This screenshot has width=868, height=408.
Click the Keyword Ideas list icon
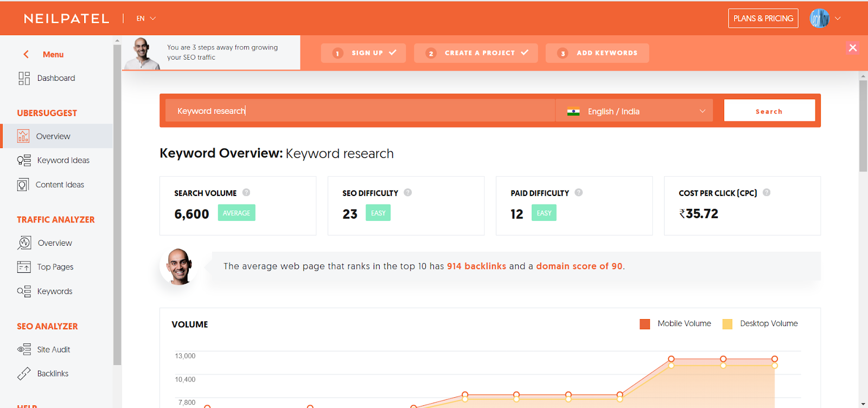(24, 161)
